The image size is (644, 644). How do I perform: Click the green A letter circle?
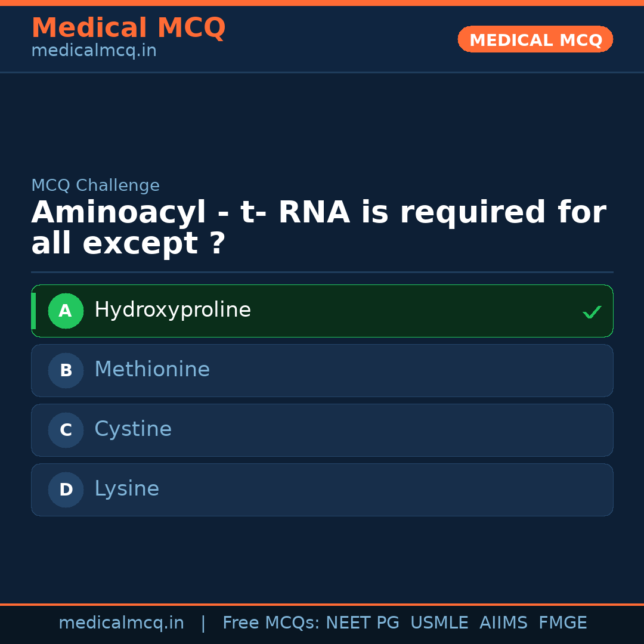pos(66,311)
